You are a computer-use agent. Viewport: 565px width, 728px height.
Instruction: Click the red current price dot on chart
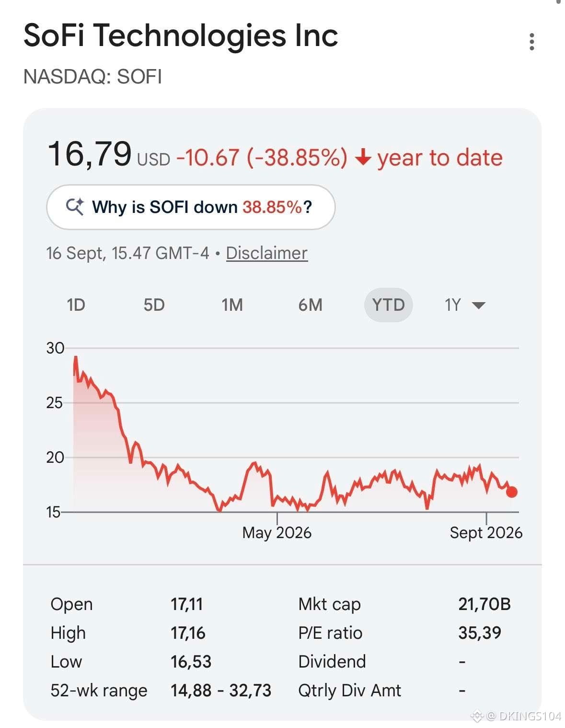[511, 492]
